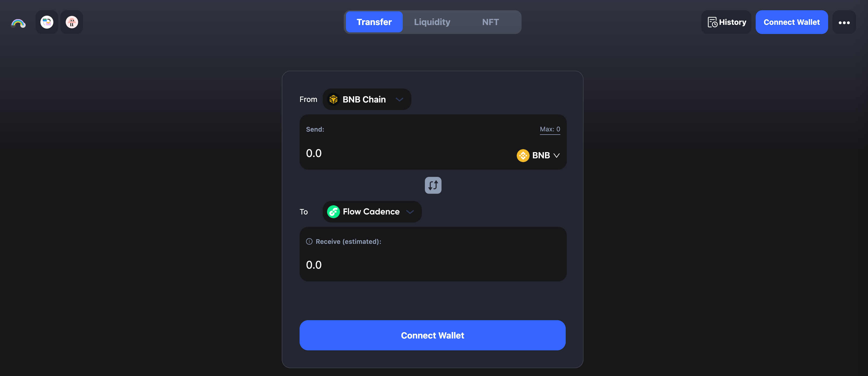Click the rainbow logo icon
868x376 pixels.
coord(18,23)
